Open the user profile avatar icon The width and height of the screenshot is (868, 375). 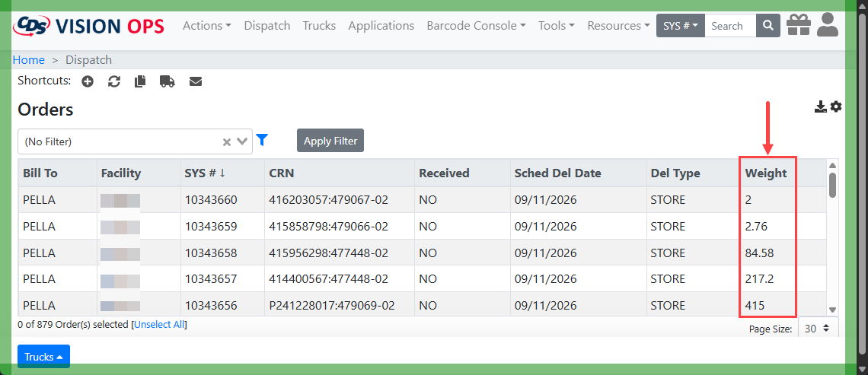point(828,25)
